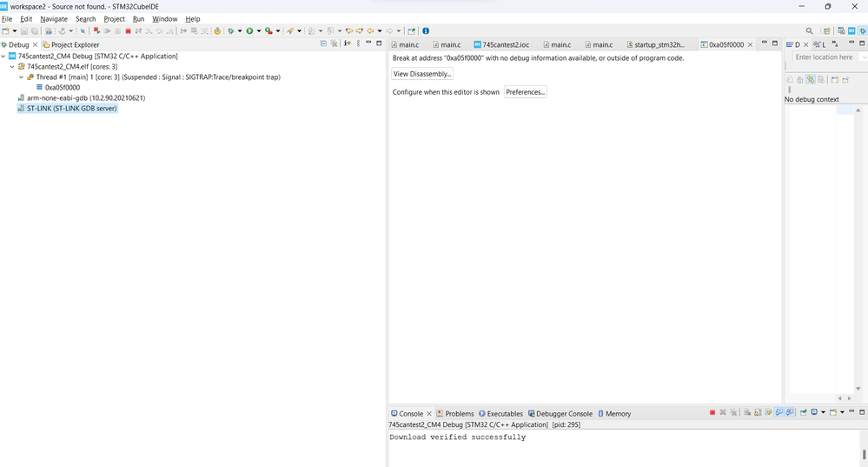Collapse the Thread #1 tree node

click(x=21, y=77)
